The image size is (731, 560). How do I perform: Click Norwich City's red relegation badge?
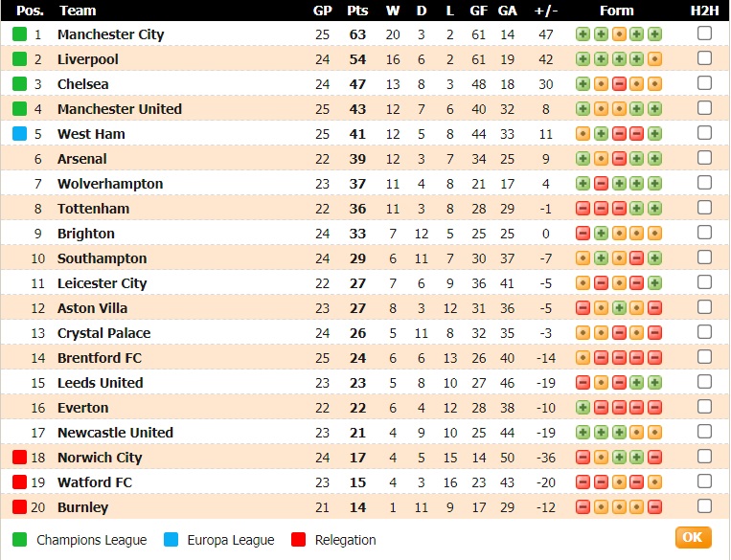[19, 458]
